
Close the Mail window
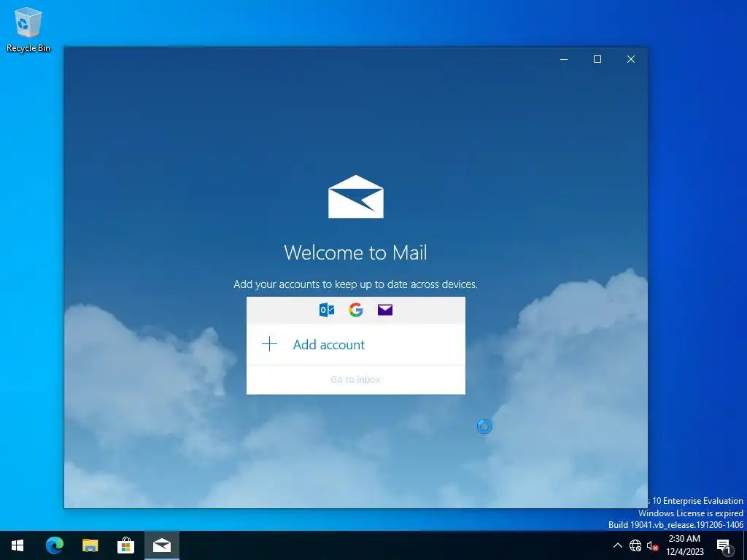(x=631, y=59)
